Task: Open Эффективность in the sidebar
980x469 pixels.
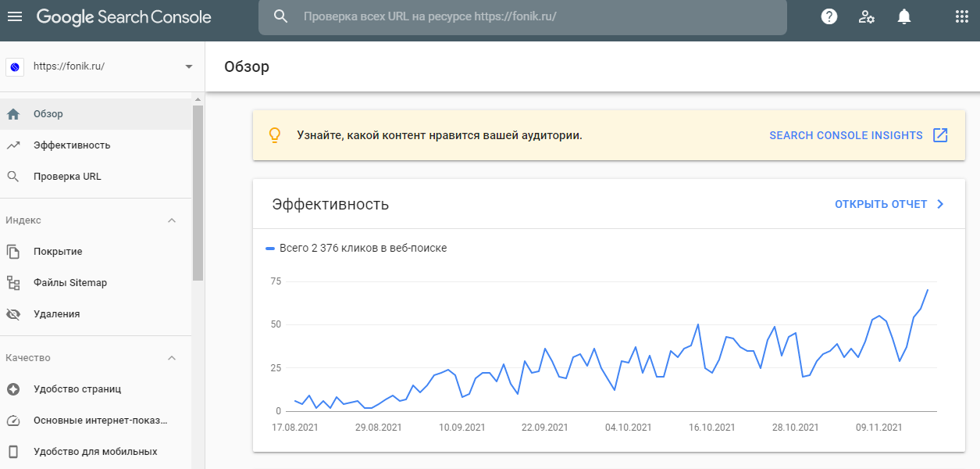Action: (96, 145)
